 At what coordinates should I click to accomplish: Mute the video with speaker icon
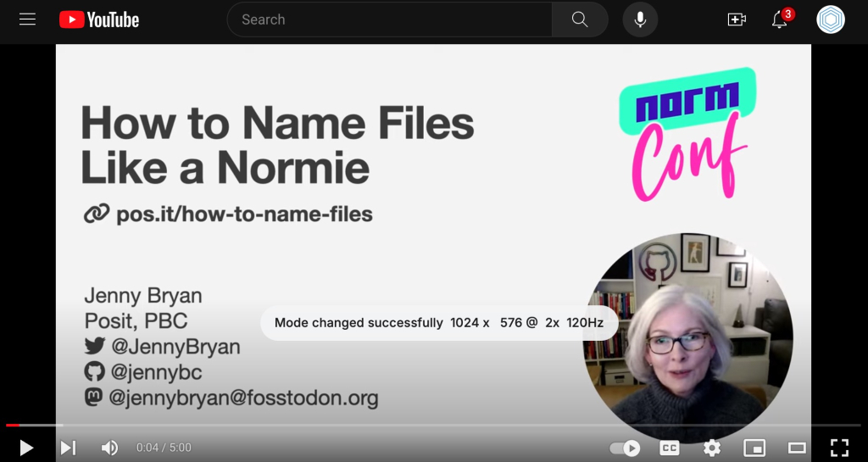[x=109, y=448]
